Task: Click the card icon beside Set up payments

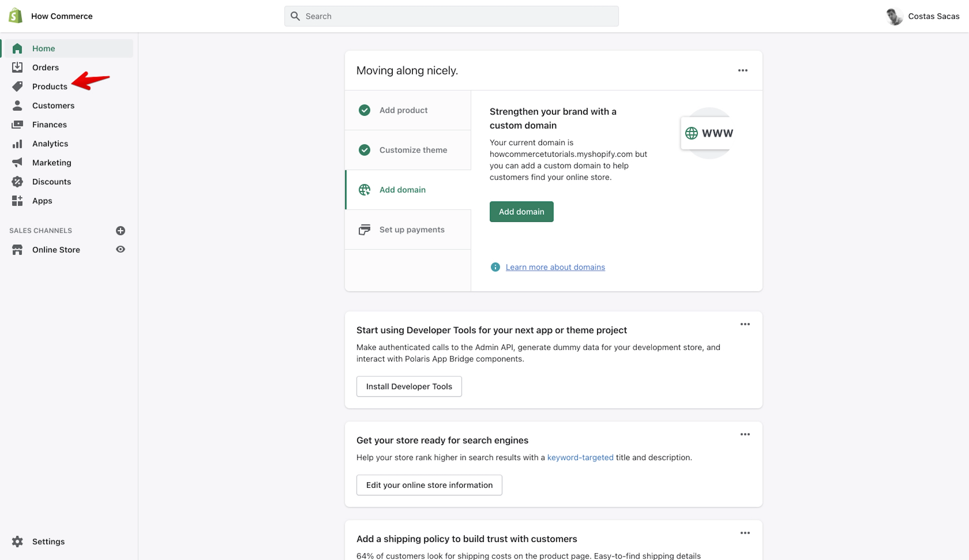Action: 364,230
